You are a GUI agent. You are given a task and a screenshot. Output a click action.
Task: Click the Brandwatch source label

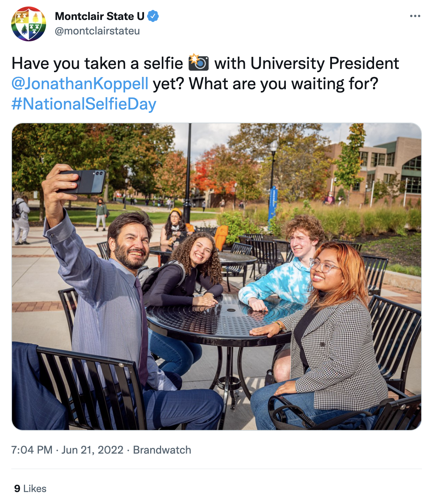[162, 450]
